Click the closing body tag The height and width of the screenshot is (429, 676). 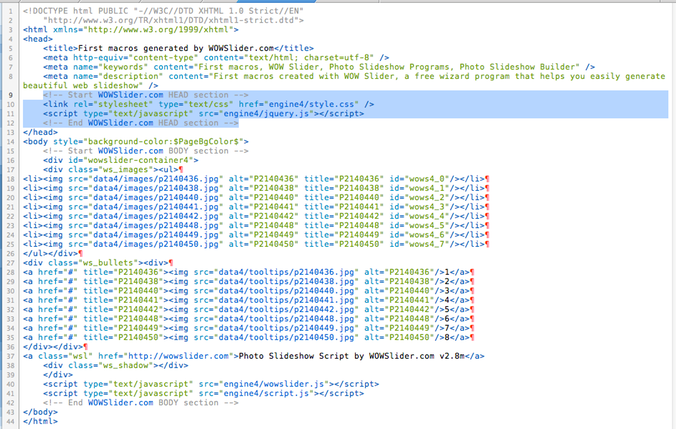point(40,413)
